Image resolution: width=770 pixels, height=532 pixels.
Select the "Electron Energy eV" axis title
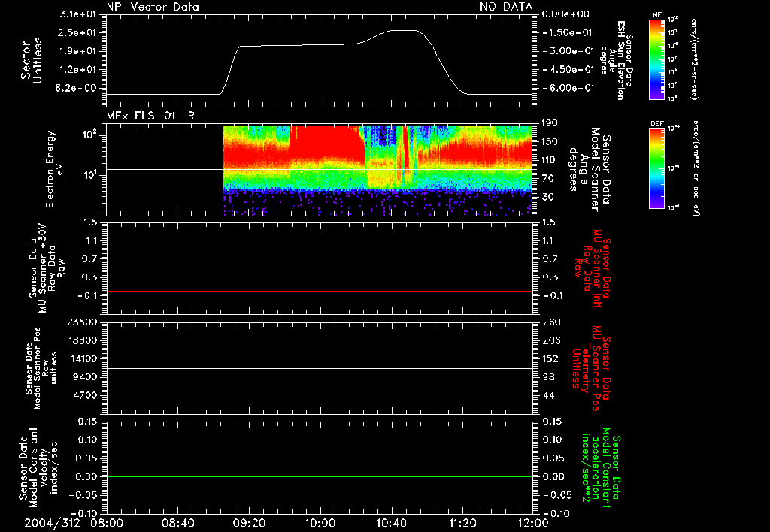coord(54,169)
